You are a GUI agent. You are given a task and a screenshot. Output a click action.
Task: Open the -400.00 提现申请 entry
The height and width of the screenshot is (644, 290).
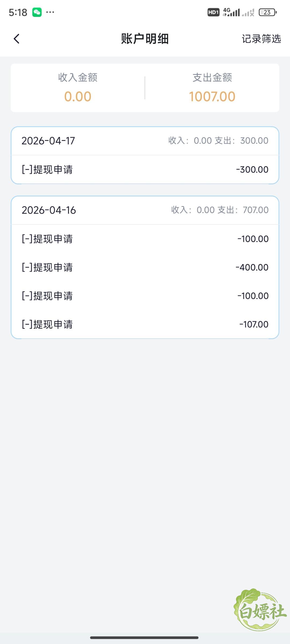pos(145,267)
